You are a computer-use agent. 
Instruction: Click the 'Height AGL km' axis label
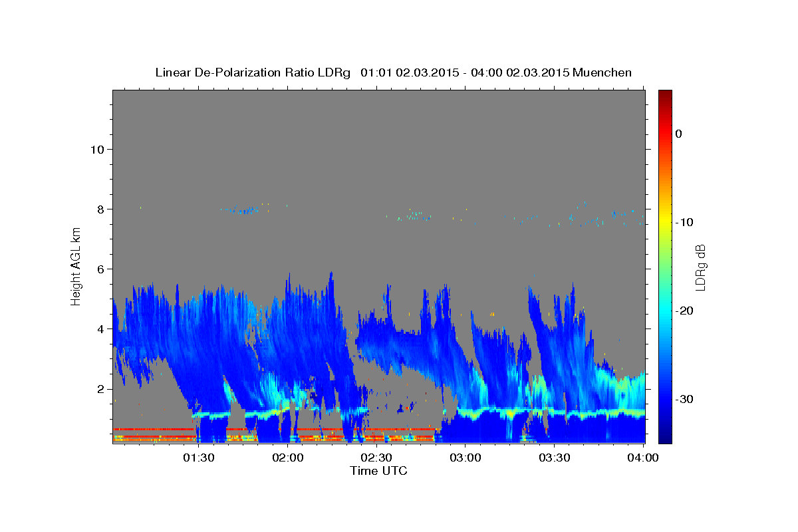[x=76, y=266]
